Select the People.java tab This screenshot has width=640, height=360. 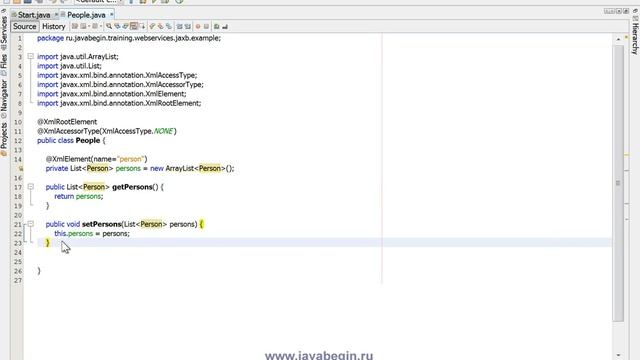pos(86,15)
